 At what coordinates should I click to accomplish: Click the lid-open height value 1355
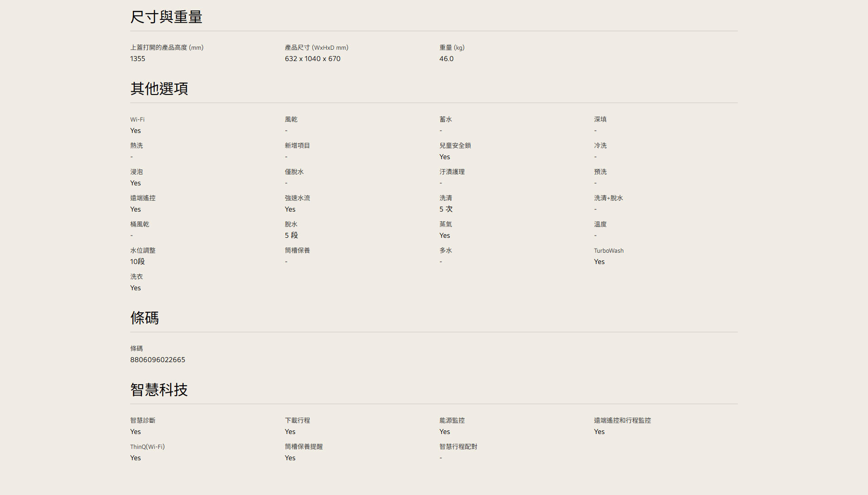point(137,59)
